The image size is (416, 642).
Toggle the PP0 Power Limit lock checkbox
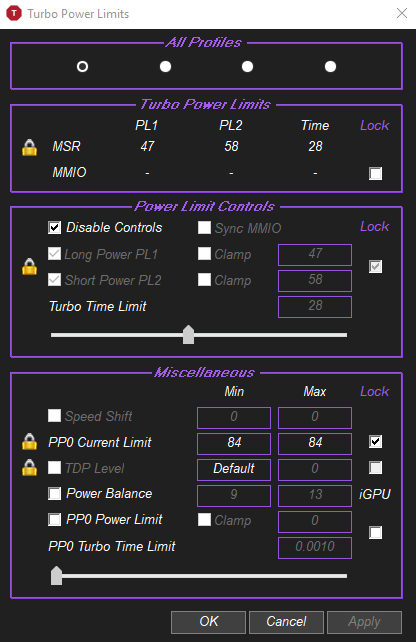coord(375,533)
